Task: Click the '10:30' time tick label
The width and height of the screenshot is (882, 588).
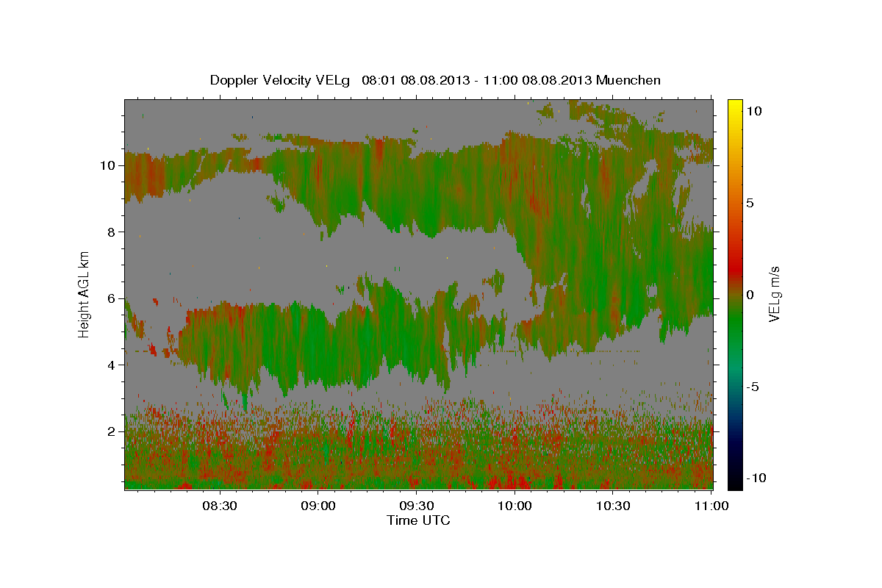Action: click(x=613, y=506)
